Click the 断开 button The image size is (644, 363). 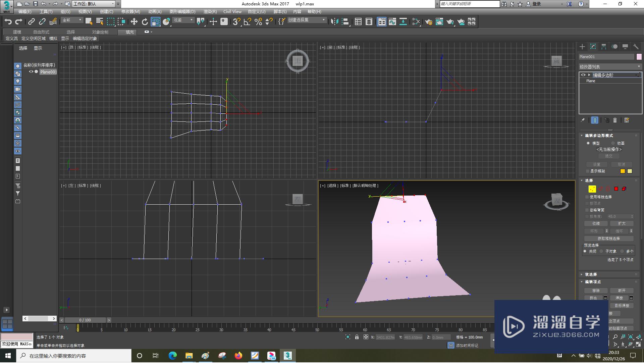(622, 291)
